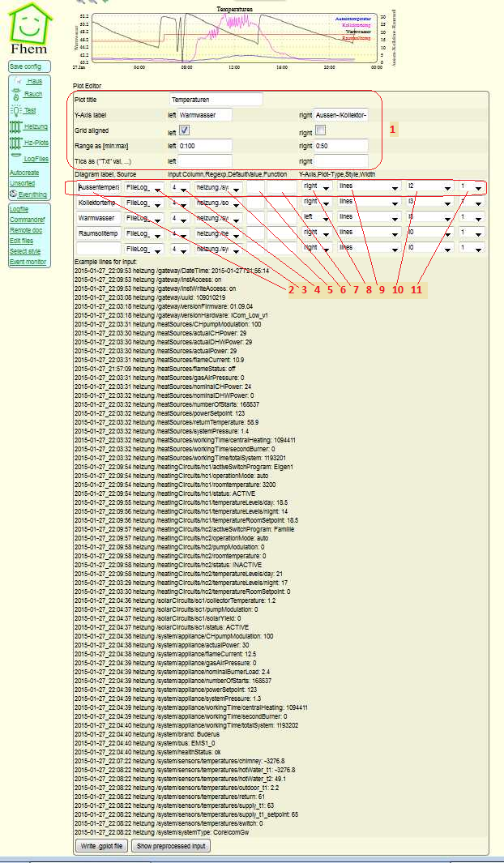This screenshot has width=504, height=863.
Task: Click left Tics input field
Action: click(x=205, y=161)
